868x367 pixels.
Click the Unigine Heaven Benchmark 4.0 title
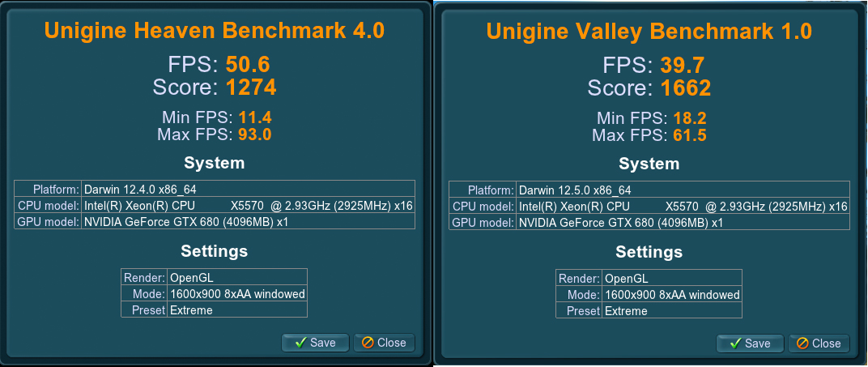(x=215, y=31)
